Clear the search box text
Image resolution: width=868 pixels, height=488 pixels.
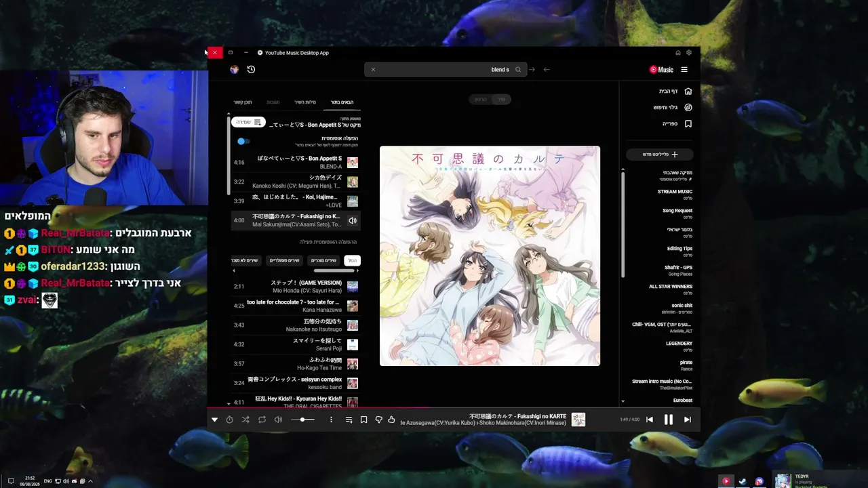373,69
